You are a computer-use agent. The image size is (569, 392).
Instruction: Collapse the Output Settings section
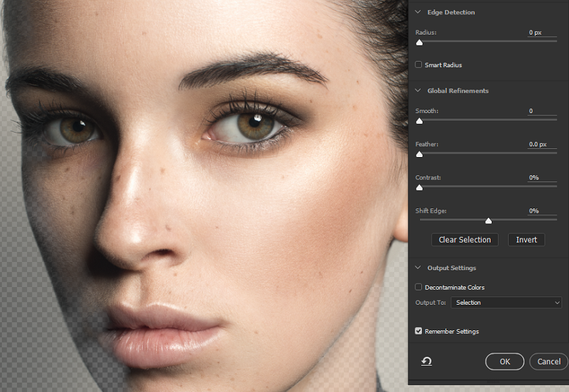pyautogui.click(x=418, y=268)
